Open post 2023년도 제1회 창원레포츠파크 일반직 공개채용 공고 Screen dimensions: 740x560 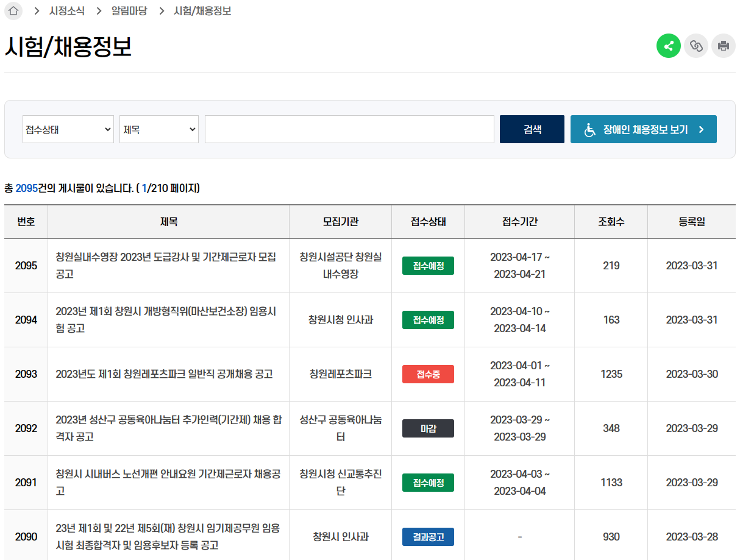coord(164,374)
